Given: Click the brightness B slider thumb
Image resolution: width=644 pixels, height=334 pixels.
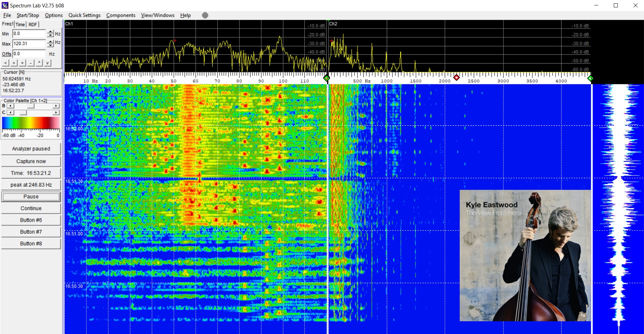Looking at the screenshot, I should 31,106.
